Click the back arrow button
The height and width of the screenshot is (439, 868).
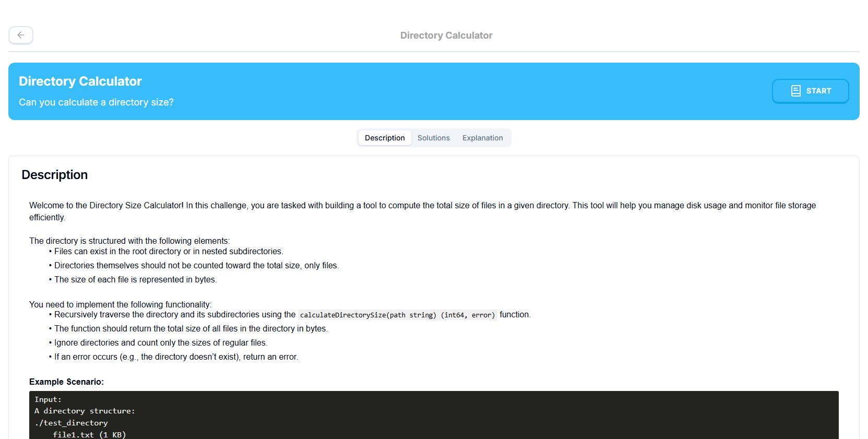[21, 35]
